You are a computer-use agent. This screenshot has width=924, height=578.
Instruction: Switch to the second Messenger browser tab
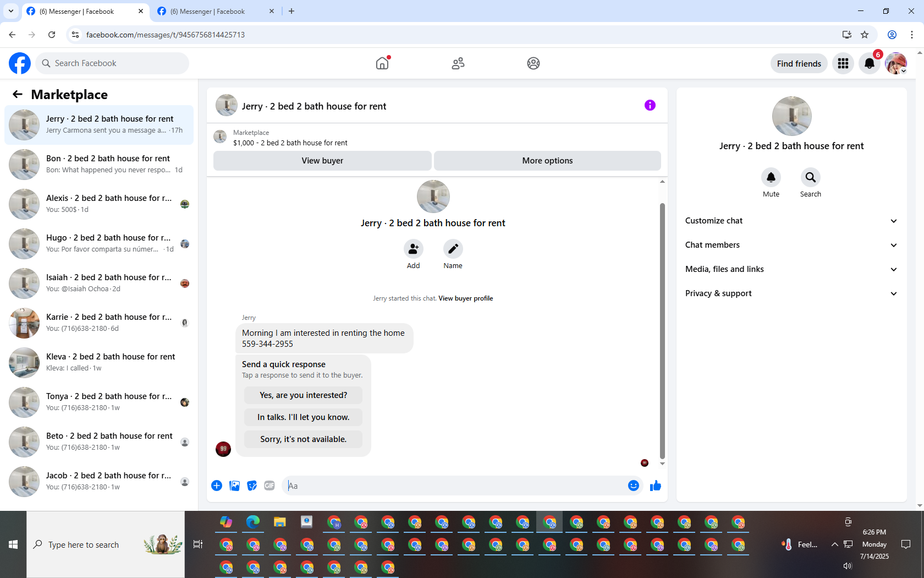pyautogui.click(x=215, y=11)
